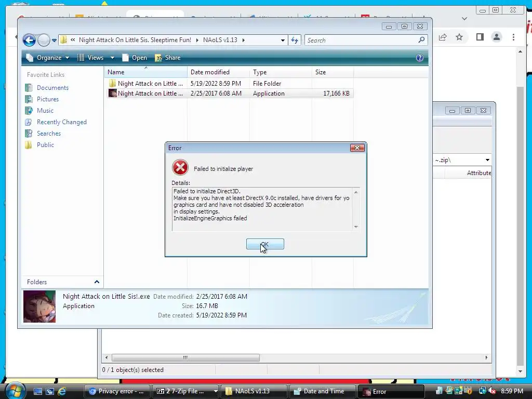The width and height of the screenshot is (532, 399).
Task: Select the Night Attack on Little Application row
Action: [x=230, y=94]
